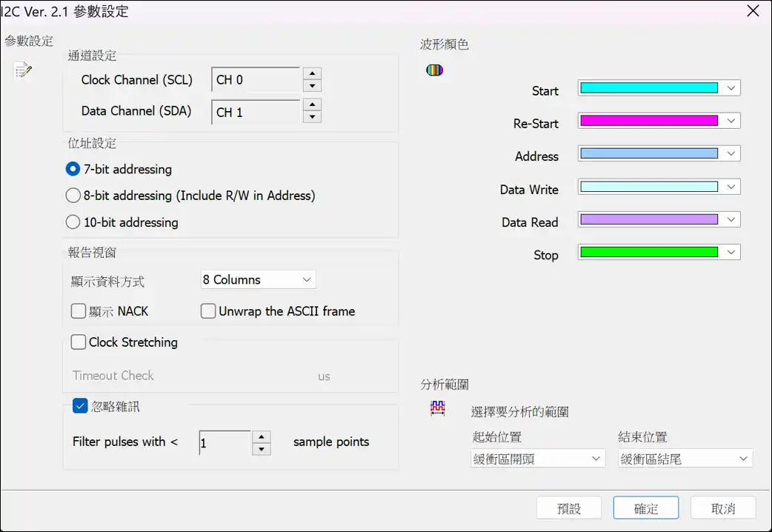Open the Start waveform color picker

click(659, 87)
